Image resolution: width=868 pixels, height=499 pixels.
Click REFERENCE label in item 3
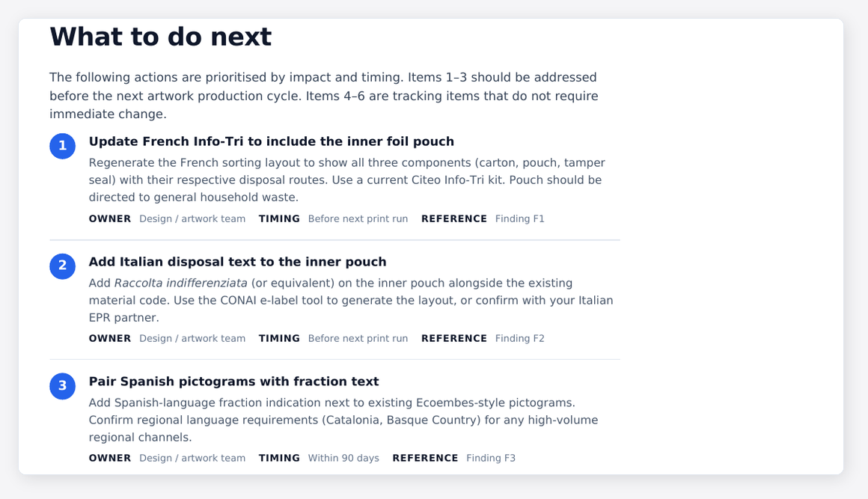pyautogui.click(x=425, y=458)
